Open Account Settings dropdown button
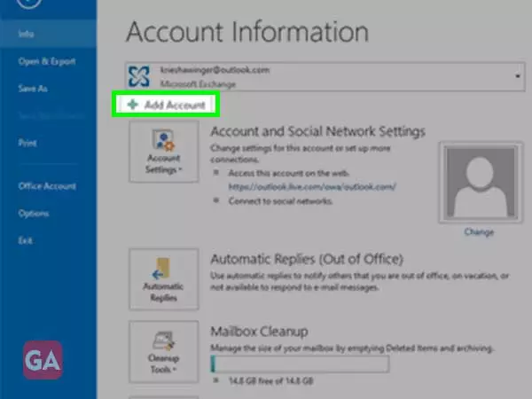 tap(164, 152)
